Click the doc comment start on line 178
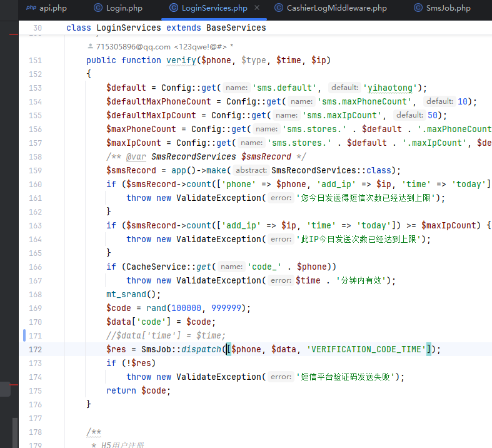Image resolution: width=492 pixels, height=448 pixels. tap(94, 432)
